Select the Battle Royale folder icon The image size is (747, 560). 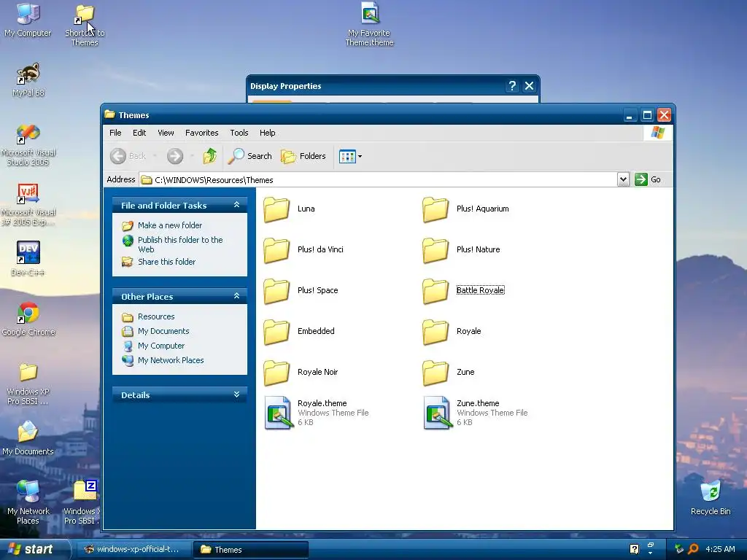(436, 291)
